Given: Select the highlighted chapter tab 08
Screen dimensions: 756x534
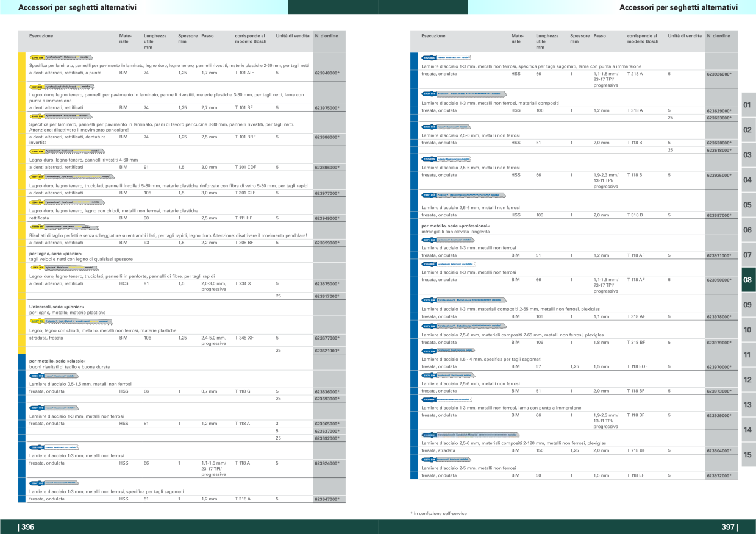Looking at the screenshot, I should (748, 280).
